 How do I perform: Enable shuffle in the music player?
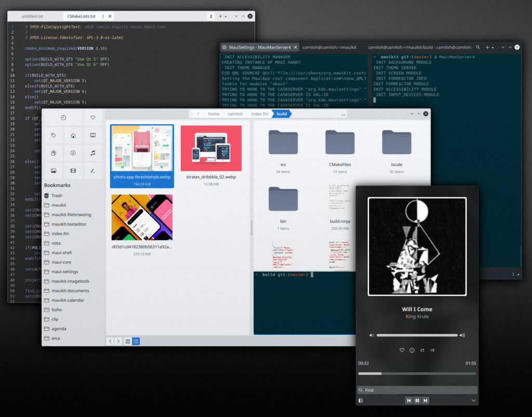pyautogui.click(x=433, y=350)
